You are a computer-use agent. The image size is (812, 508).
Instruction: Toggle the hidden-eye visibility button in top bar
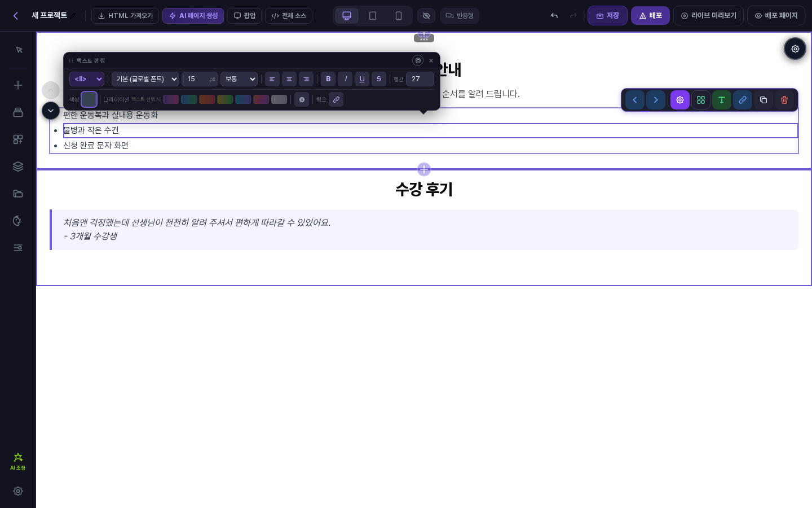pyautogui.click(x=426, y=16)
